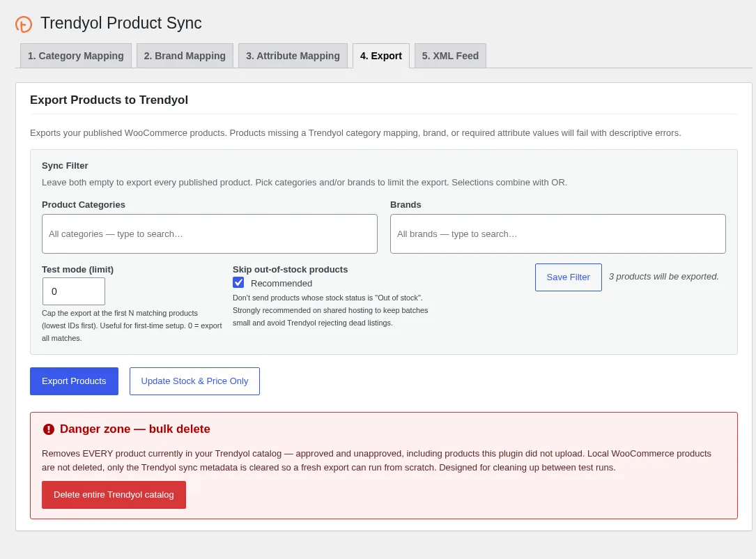The image size is (756, 559).
Task: Click the Sync Filter heading
Action: [65, 165]
